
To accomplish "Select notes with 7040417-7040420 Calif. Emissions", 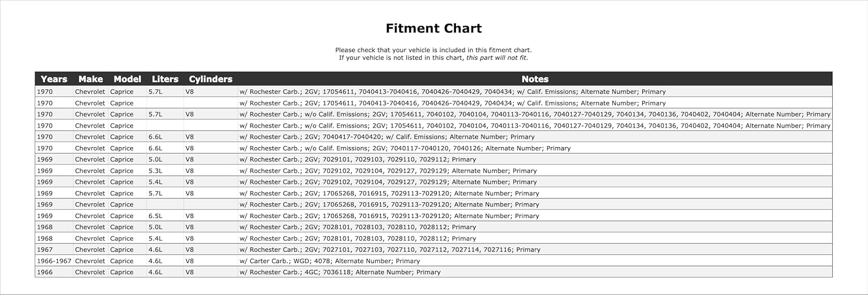I will tap(387, 137).
